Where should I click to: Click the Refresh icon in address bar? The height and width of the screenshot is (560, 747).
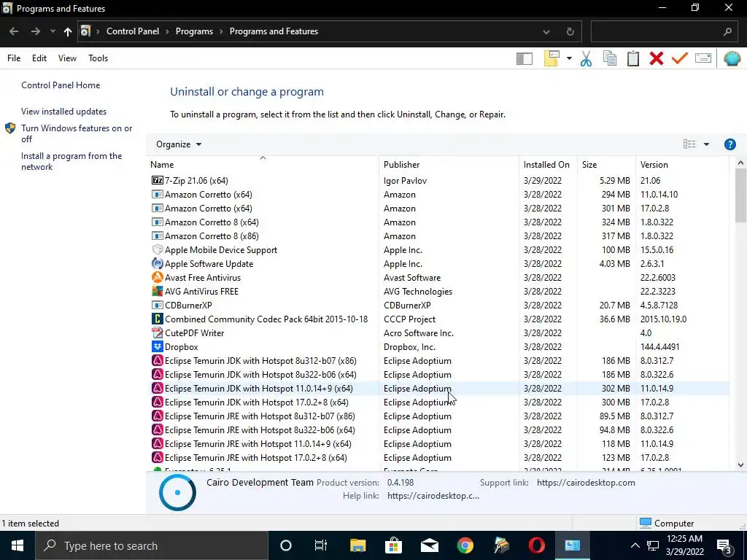570,32
